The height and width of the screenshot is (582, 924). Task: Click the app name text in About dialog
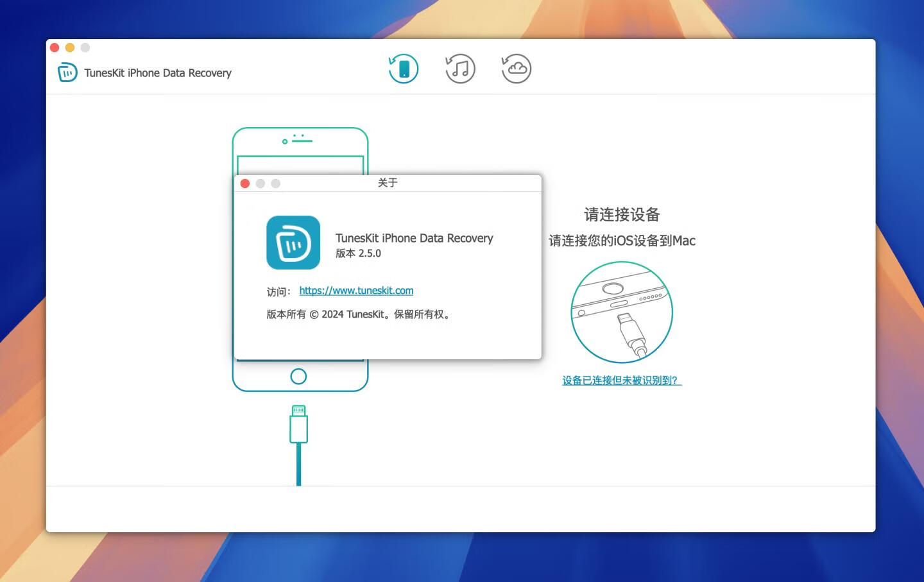(415, 238)
